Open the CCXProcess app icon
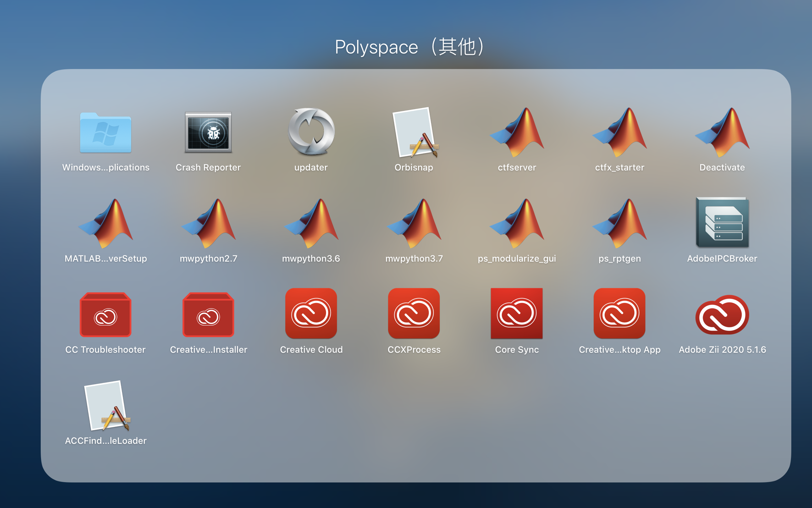812x508 pixels. tap(414, 313)
